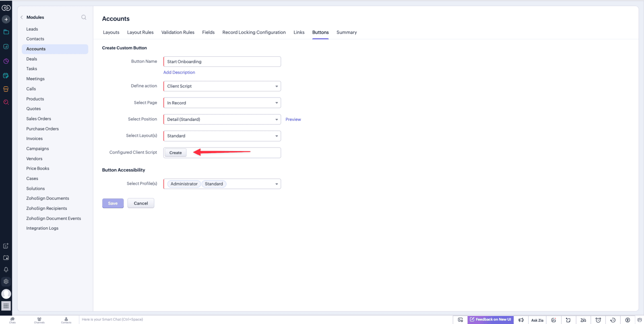Click the Button Name input field
The width and height of the screenshot is (644, 324).
222,62
